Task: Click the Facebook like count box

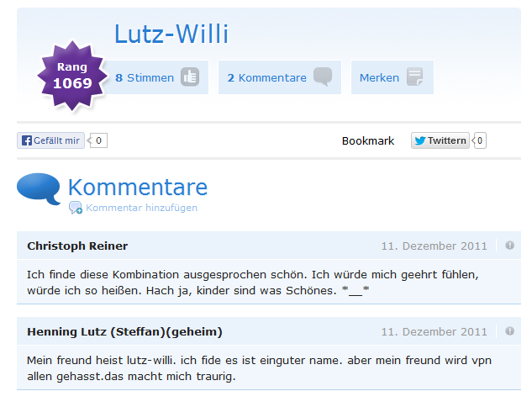Action: [x=98, y=140]
